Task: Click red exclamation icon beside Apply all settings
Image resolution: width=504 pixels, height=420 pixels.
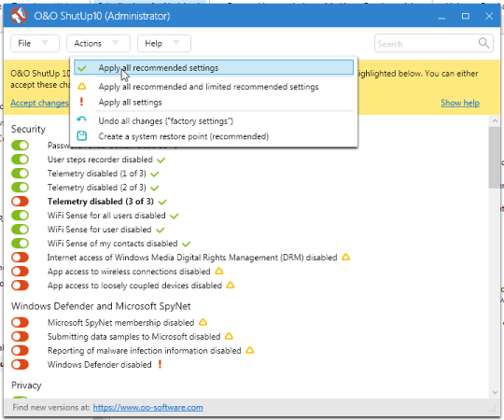Action: pyautogui.click(x=81, y=102)
